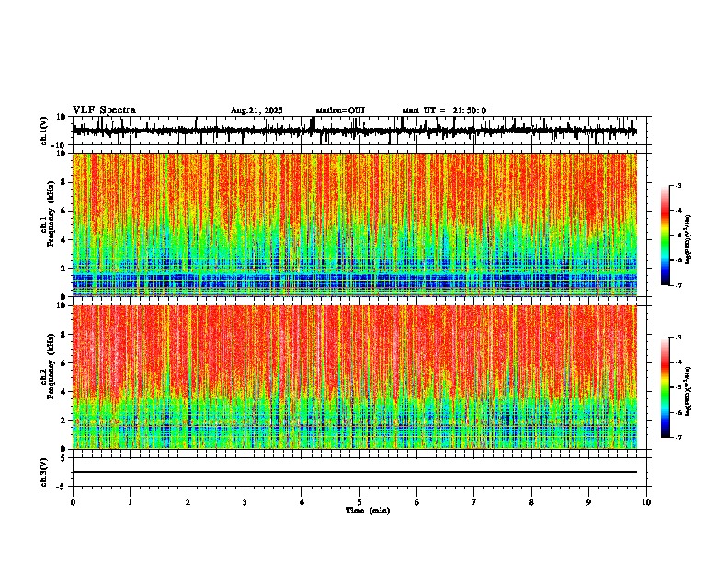Click the ch.2 spectrogram panel

pyautogui.click(x=355, y=377)
